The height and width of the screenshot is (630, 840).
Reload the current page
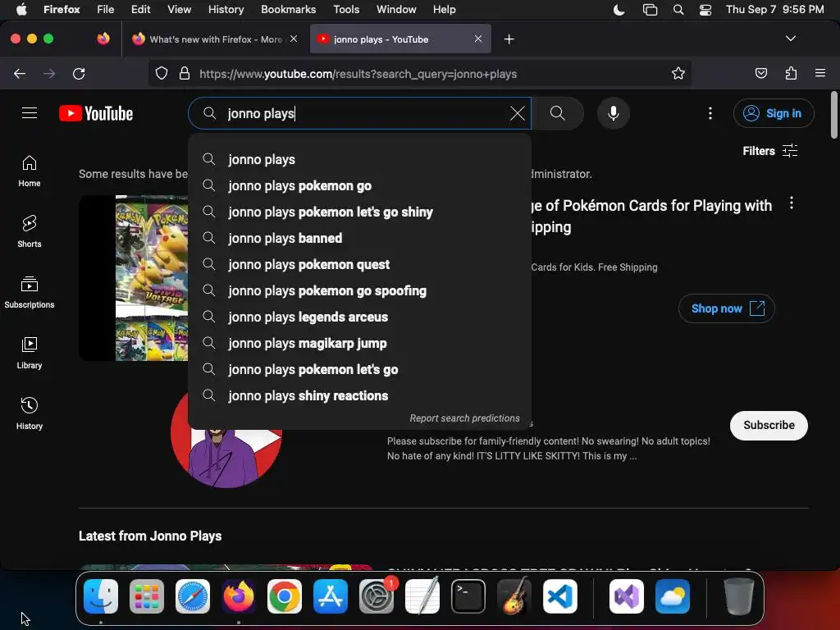(79, 73)
